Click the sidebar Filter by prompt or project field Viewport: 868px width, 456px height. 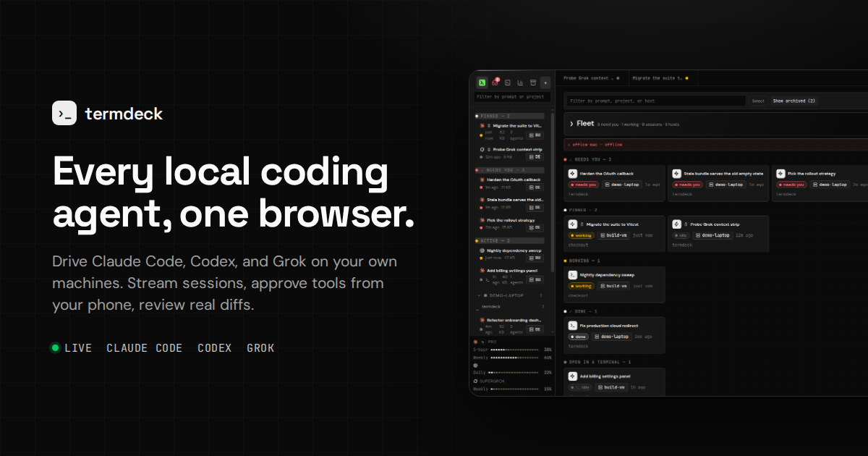coord(512,96)
